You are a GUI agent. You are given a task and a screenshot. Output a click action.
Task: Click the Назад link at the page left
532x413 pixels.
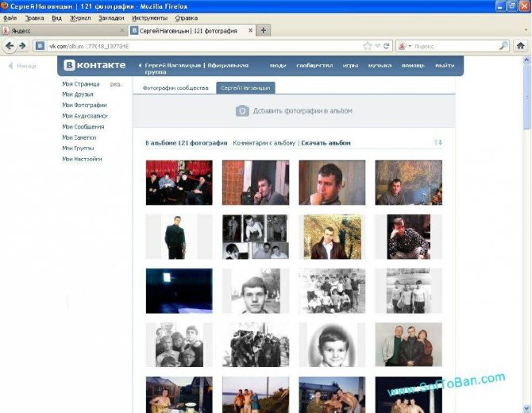[22, 66]
